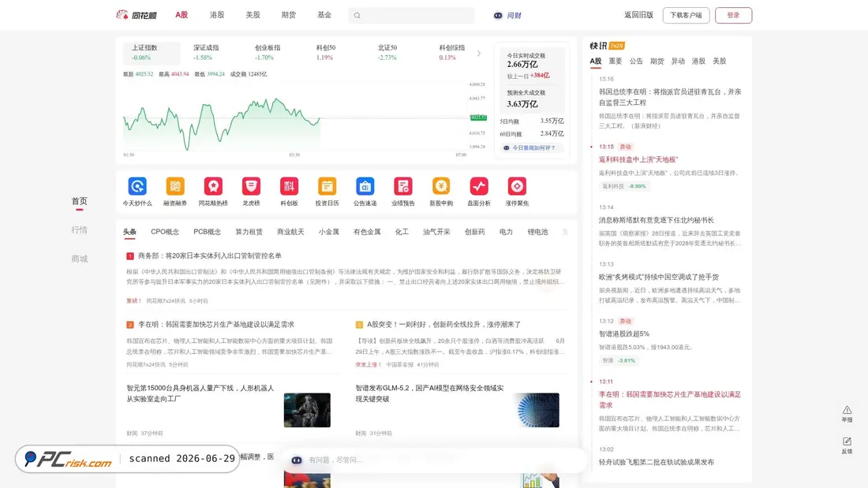Click the search input field in header
The width and height of the screenshot is (868, 488).
coord(411,16)
